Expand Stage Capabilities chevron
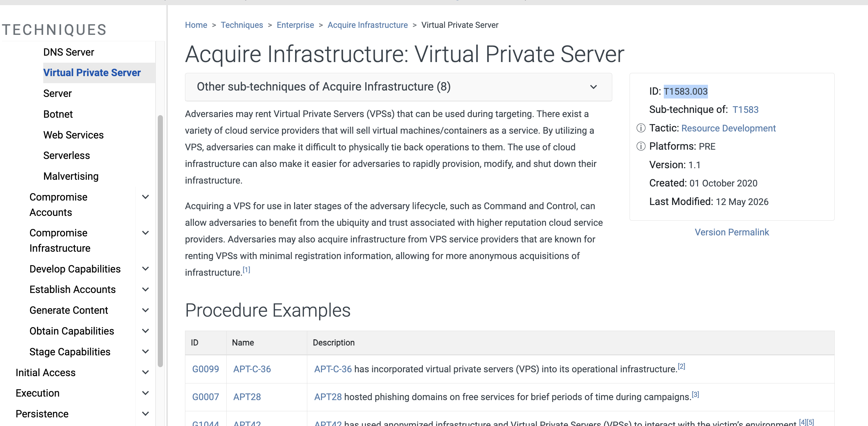This screenshot has width=868, height=426. (146, 351)
